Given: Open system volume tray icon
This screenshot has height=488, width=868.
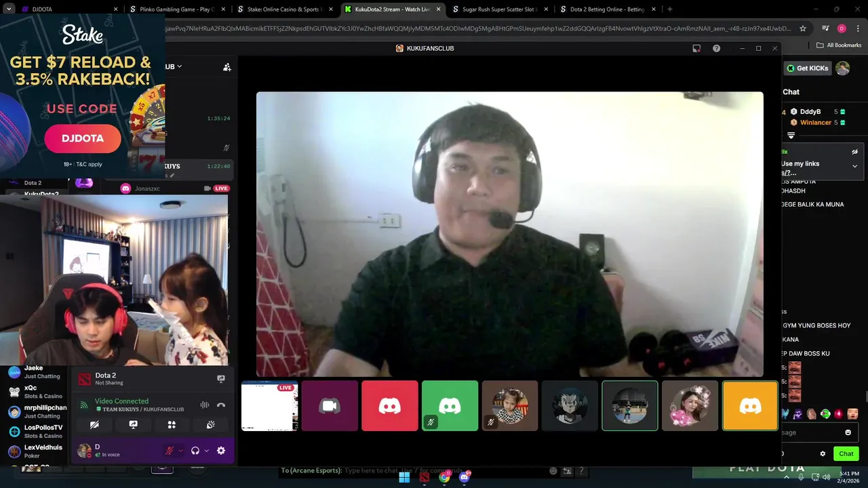Looking at the screenshot, I should coord(826,477).
